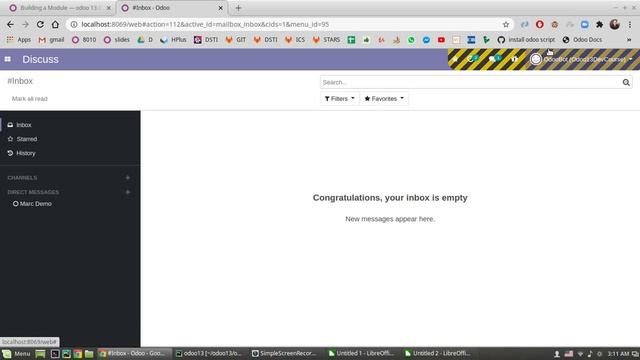Show more bookmarks with the chevron
Screen dimensions: 640x360
(x=629, y=40)
